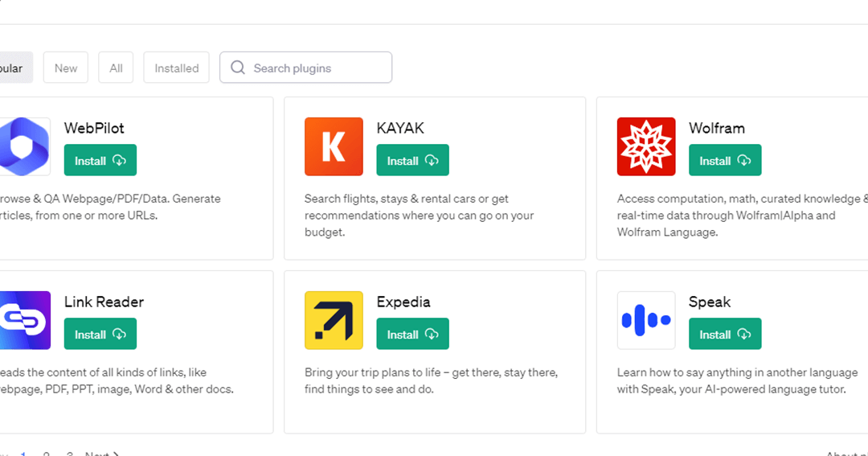868x456 pixels.
Task: Click the KAYAK description about flights
Action: [x=419, y=216]
